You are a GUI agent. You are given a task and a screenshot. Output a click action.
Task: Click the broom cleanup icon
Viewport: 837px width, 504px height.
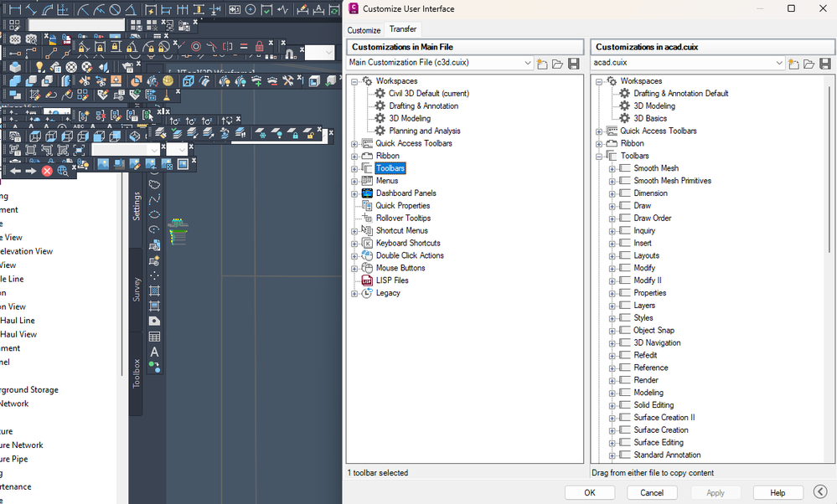click(x=167, y=95)
